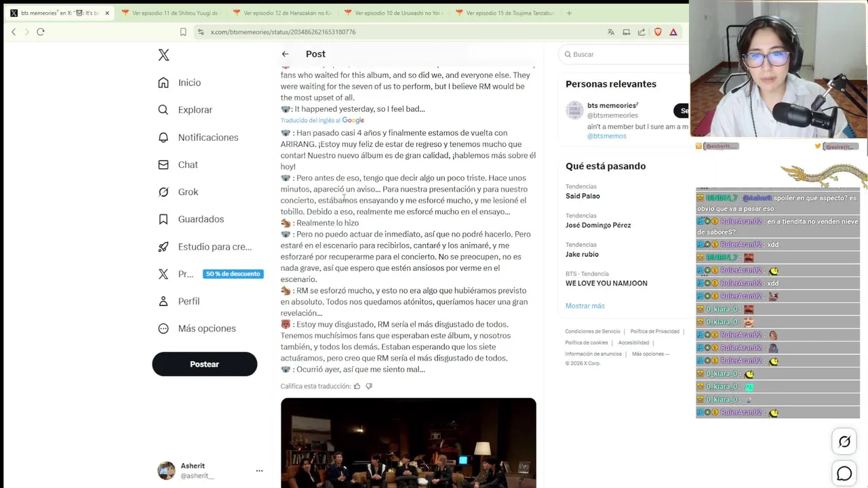This screenshot has width=868, height=488.
Task: Switch to Shibou Yuugi episodio 11 tab
Action: [x=170, y=13]
